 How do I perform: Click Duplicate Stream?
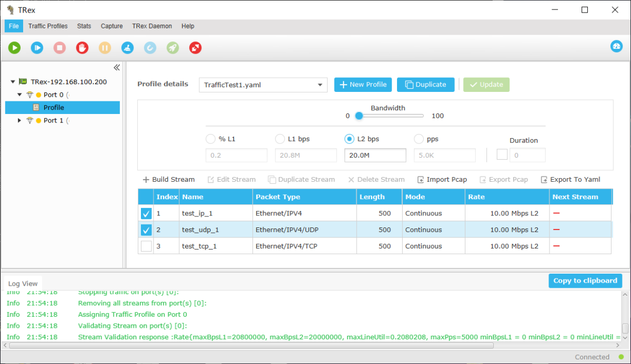click(x=301, y=180)
